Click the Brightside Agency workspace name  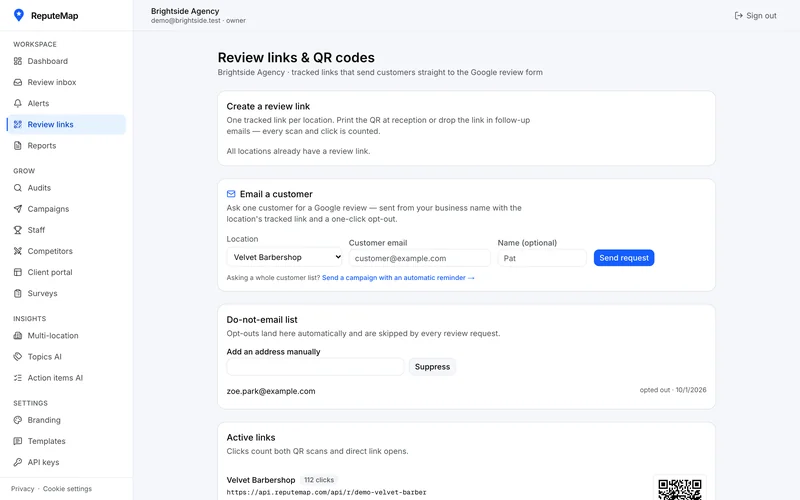[185, 11]
